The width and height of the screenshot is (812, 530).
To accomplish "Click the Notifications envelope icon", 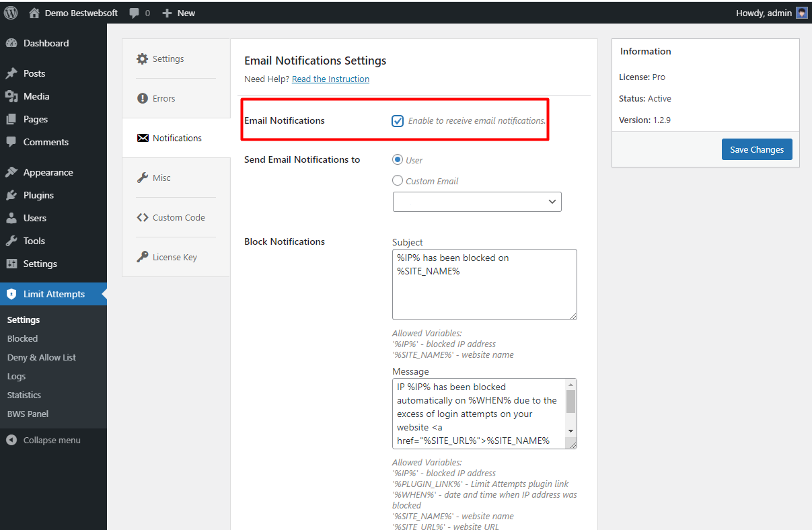I will [x=143, y=138].
